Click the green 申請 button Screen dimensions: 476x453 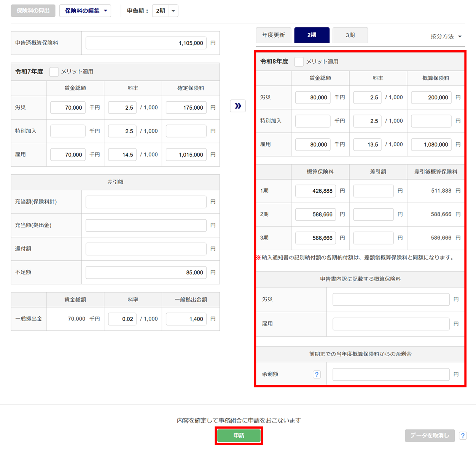click(239, 435)
